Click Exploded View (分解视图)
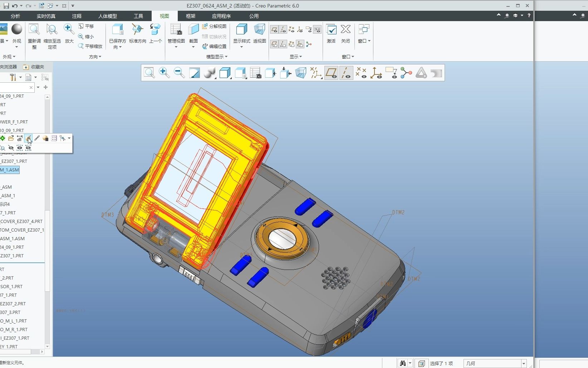 pyautogui.click(x=214, y=26)
